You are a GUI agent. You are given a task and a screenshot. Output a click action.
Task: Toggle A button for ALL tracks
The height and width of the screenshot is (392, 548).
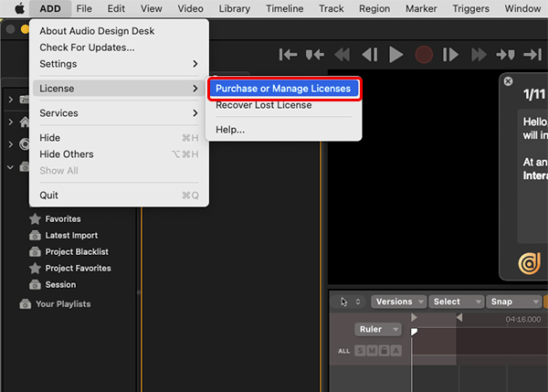pos(396,350)
